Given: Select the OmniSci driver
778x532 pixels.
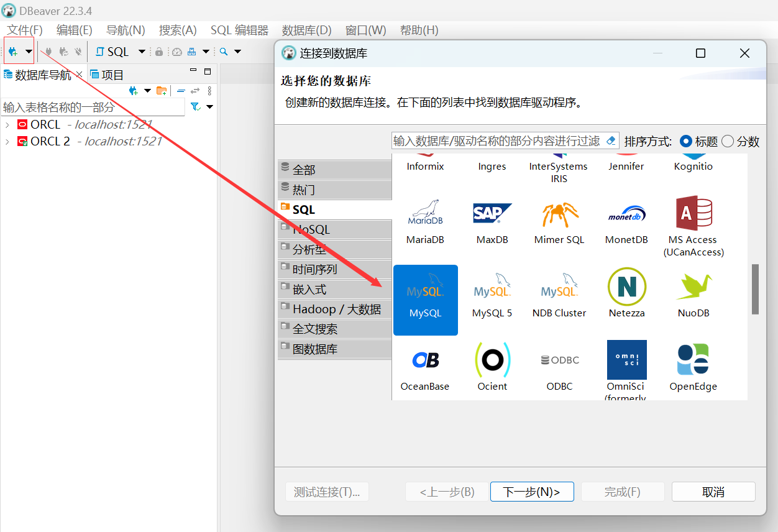Looking at the screenshot, I should [x=626, y=370].
